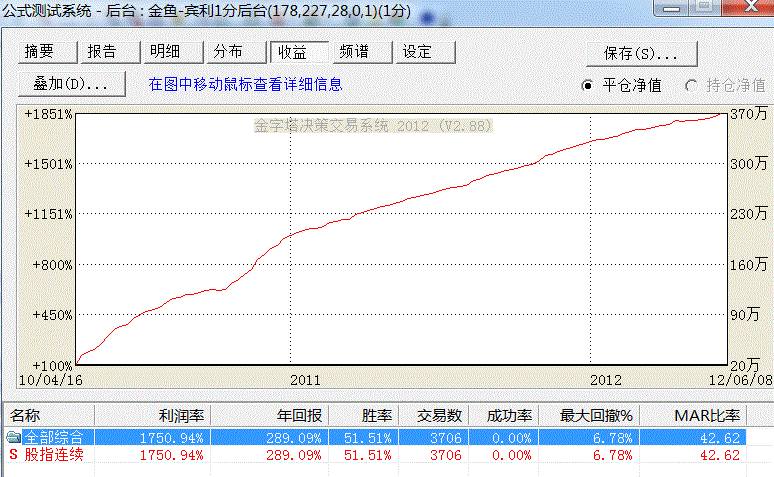Click the 在图中移动鼠标查看详细信息 hint text
774x477 pixels.
coord(245,84)
